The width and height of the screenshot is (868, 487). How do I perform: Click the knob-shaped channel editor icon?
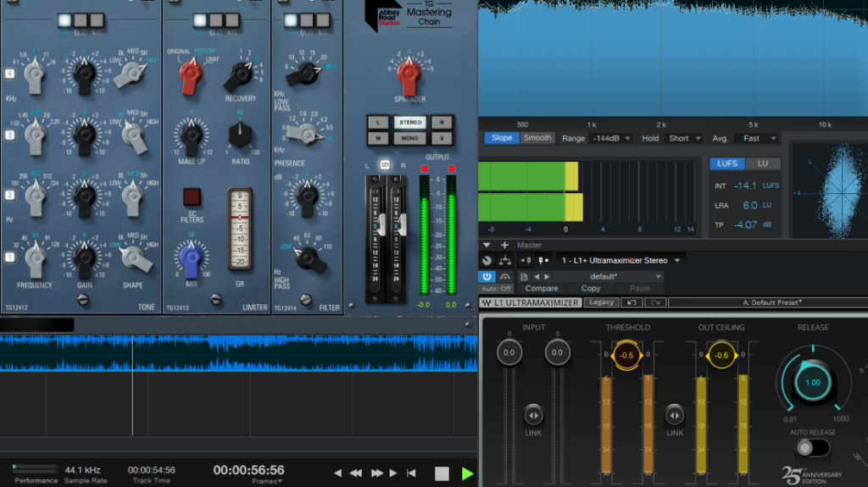point(487,260)
